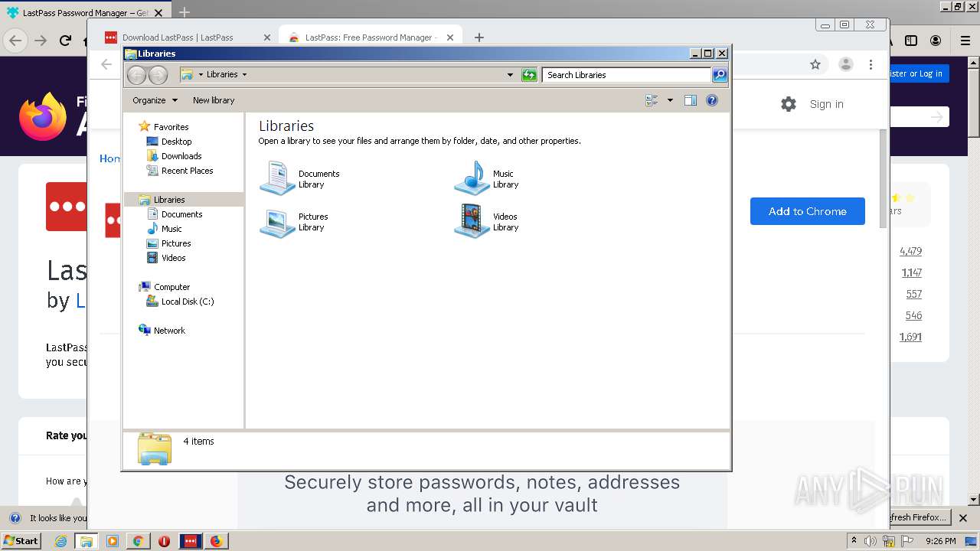Viewport: 980px width, 551px height.
Task: Click Refresh Firefox button
Action: tap(919, 517)
